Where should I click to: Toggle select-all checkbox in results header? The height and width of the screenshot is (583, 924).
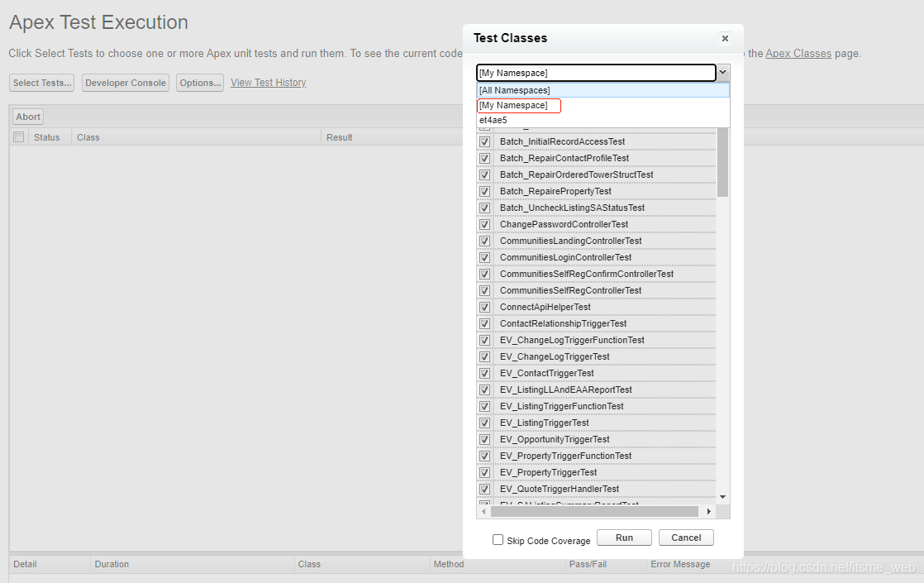19,136
